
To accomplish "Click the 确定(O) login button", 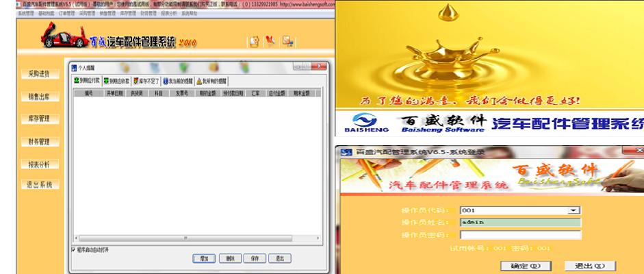I will [526, 266].
